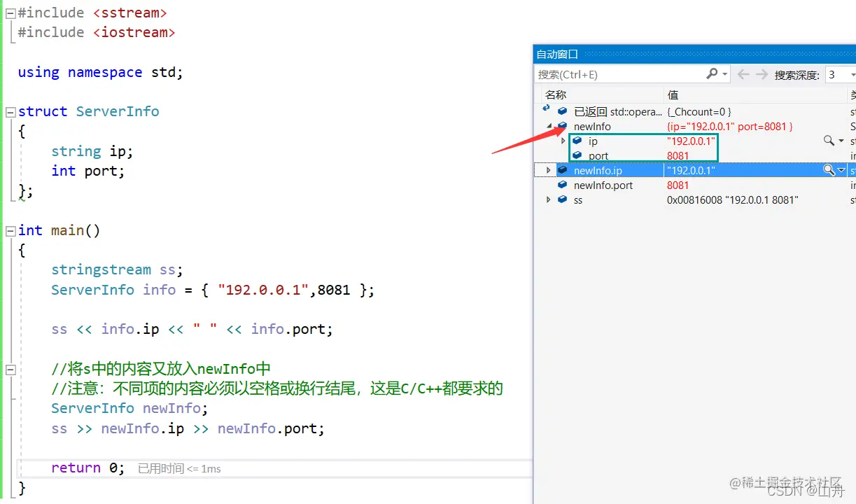Click the forward arrow in Autos search bar
The width and height of the screenshot is (856, 504).
tap(762, 74)
